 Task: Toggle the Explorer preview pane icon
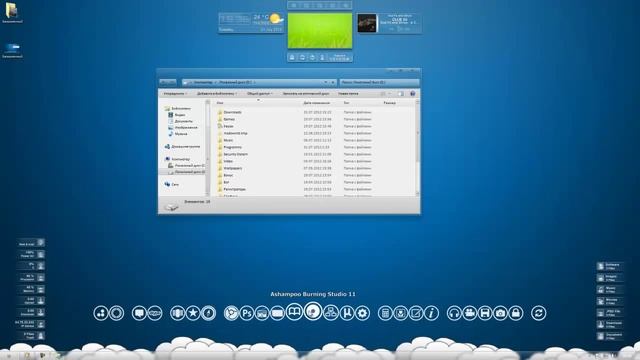click(401, 93)
